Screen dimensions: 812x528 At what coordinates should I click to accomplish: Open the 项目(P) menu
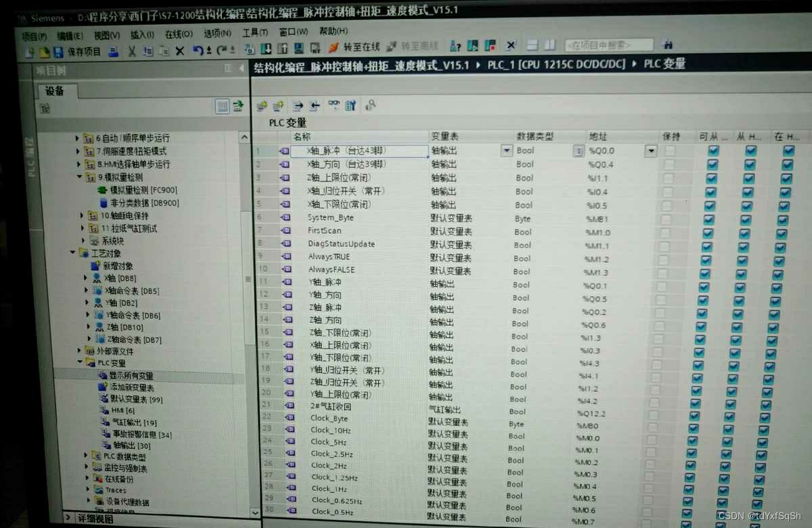34,35
